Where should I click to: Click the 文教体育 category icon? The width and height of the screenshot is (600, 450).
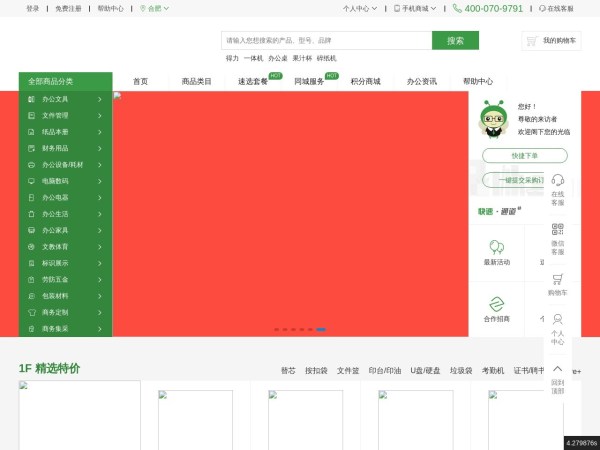(x=31, y=247)
